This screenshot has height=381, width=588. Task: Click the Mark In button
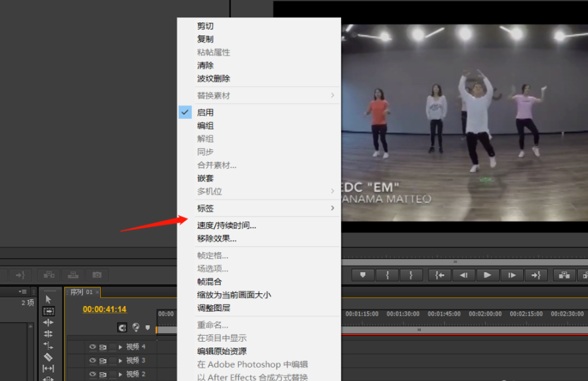click(x=386, y=275)
